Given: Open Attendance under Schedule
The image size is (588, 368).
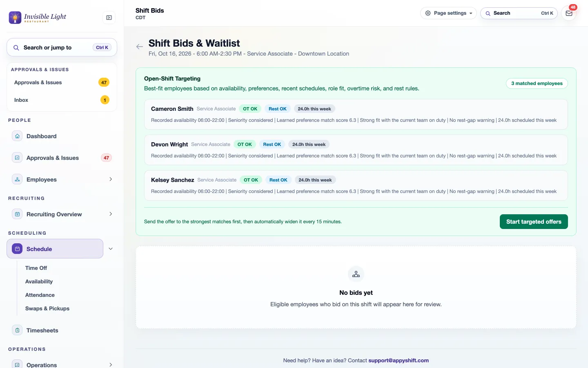Looking at the screenshot, I should point(40,295).
